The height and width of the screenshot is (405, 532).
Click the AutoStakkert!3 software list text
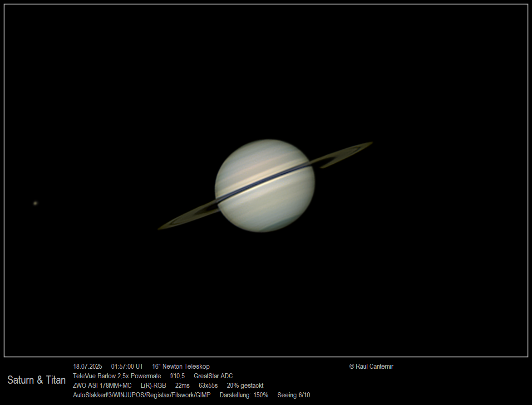point(142,395)
